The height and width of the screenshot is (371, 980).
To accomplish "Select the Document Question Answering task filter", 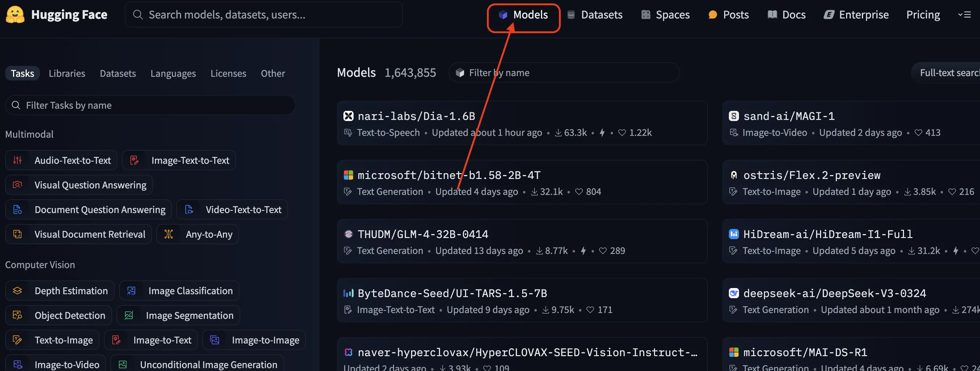I will [88, 209].
